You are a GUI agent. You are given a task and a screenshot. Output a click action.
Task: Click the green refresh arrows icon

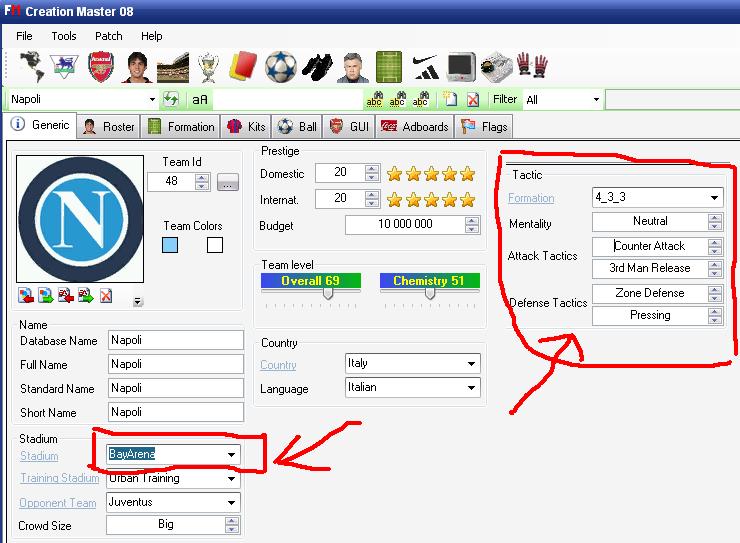(x=171, y=100)
